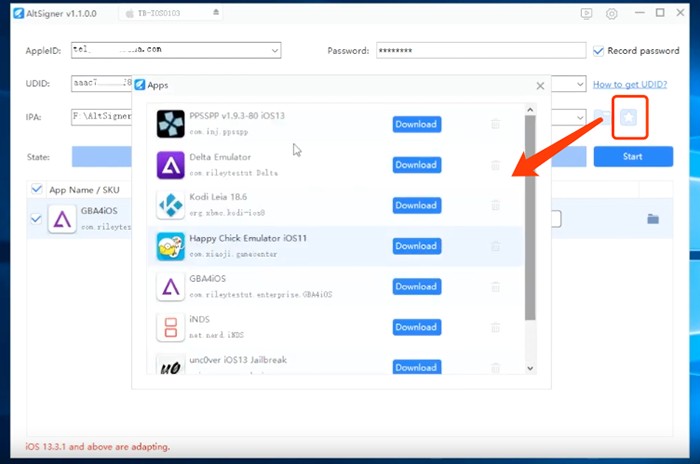Click the 'org.xbmc.kodi-ios8' bundle text

coord(227,213)
